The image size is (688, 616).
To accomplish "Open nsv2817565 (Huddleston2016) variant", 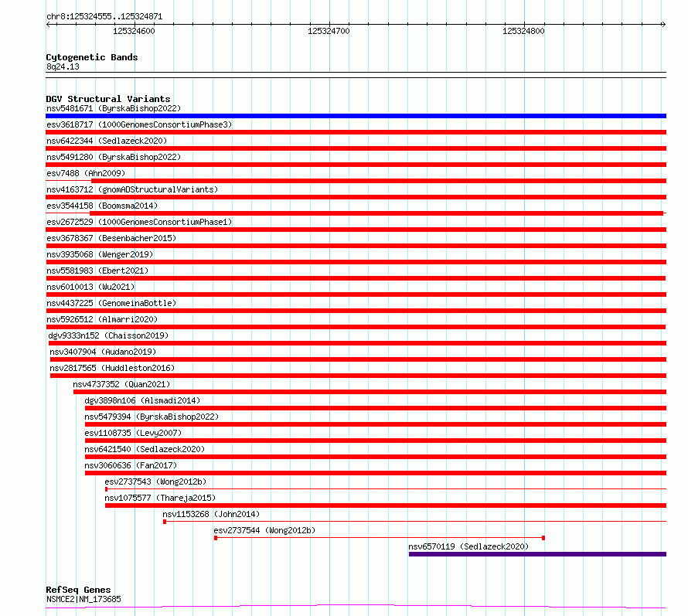I will [112, 368].
